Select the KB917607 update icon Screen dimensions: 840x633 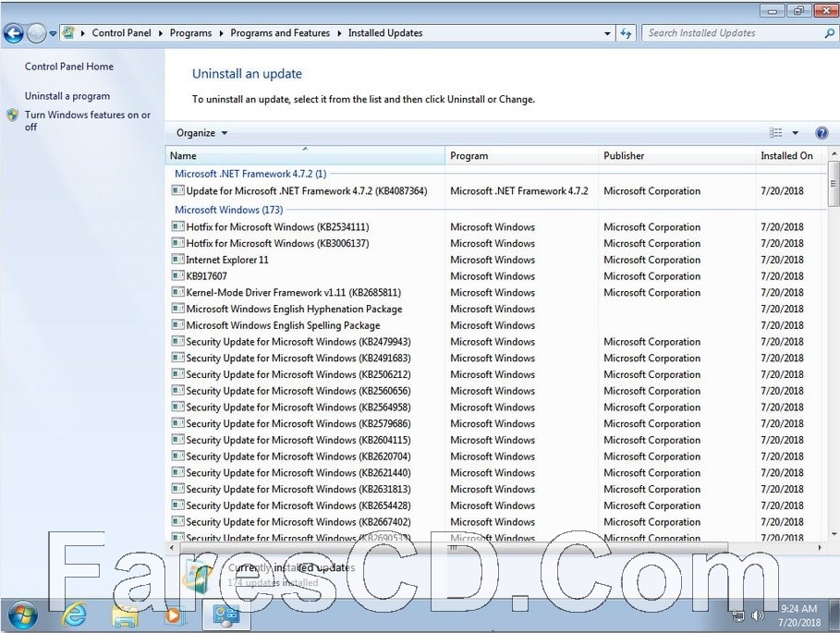pyautogui.click(x=177, y=275)
